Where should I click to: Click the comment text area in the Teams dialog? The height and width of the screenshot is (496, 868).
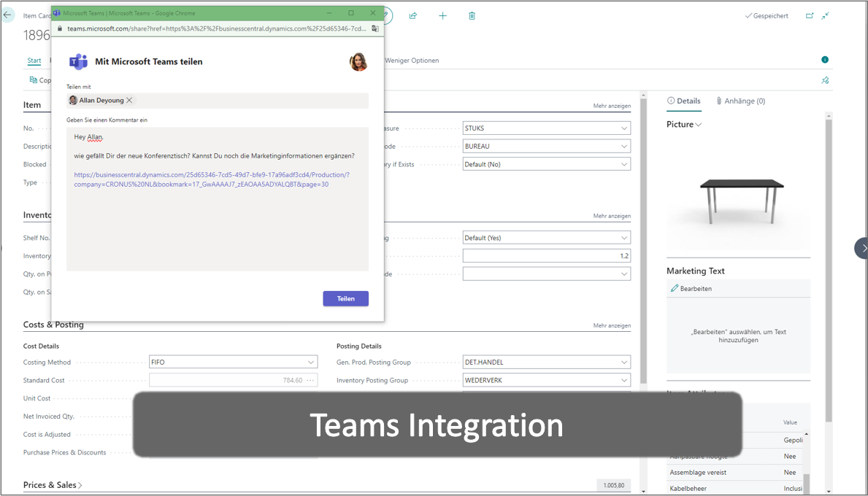click(218, 199)
